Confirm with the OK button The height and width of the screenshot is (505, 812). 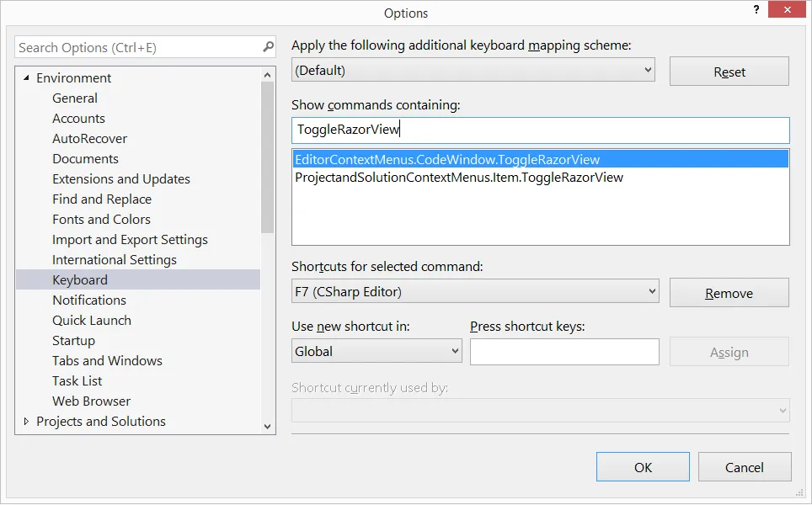pos(643,467)
